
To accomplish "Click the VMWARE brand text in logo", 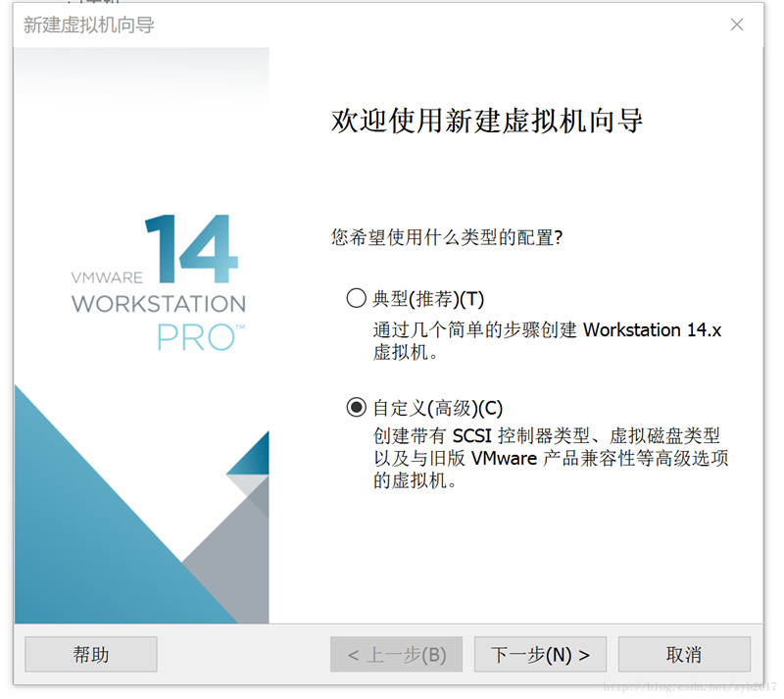I will [x=107, y=277].
